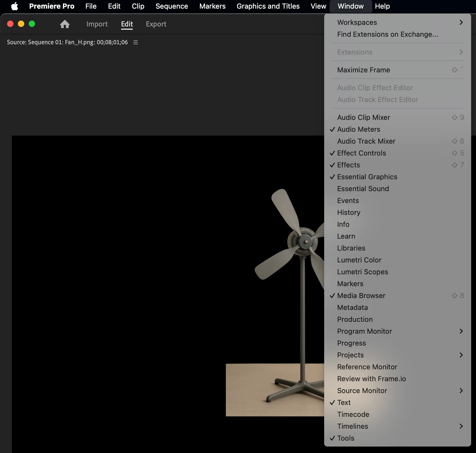Image resolution: width=476 pixels, height=453 pixels.
Task: Open the Libraries panel
Action: point(398,248)
